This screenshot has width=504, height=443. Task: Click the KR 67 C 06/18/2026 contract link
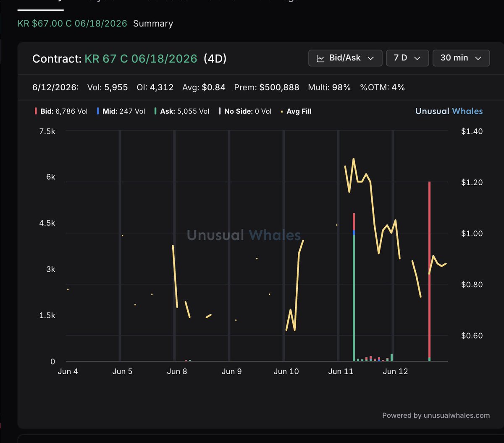pyautogui.click(x=141, y=58)
